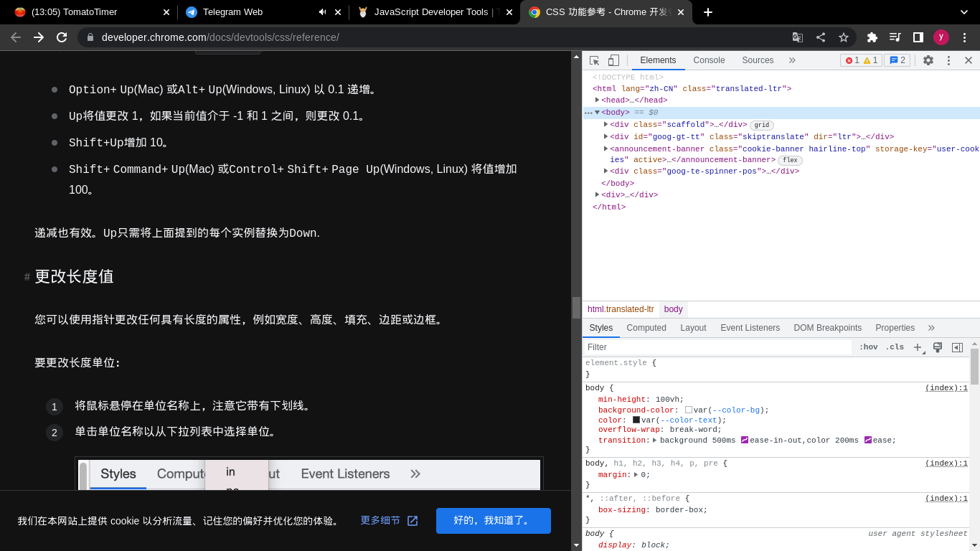The width and height of the screenshot is (980, 551).
Task: Go back to the previous page
Action: pos(16,37)
